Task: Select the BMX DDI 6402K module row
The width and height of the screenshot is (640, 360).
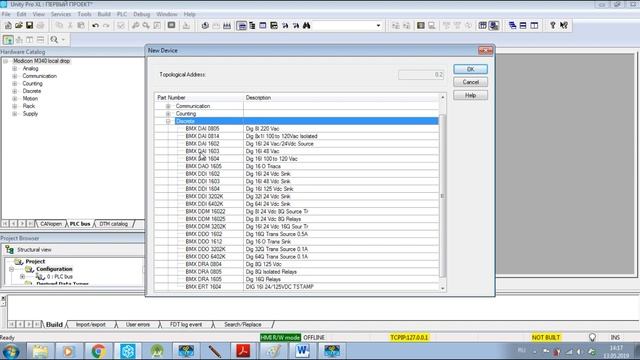Action: tap(297, 204)
